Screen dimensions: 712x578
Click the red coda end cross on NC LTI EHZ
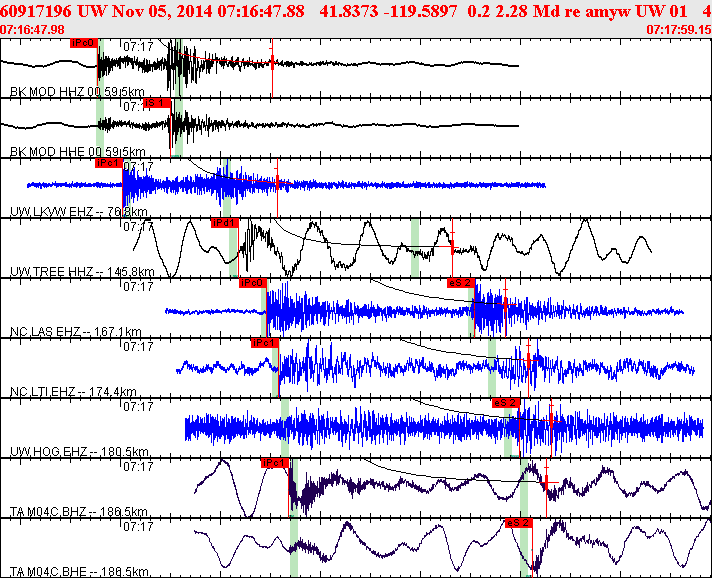click(529, 360)
